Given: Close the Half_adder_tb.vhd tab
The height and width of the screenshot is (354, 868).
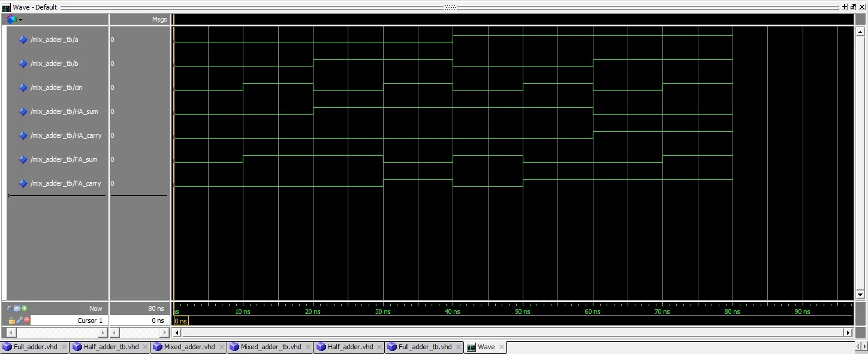Looking at the screenshot, I should coord(144,347).
